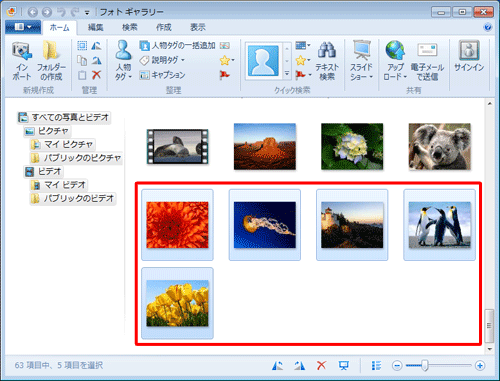Click rotate left icon in bottom status bar
This screenshot has height=381, width=500.
coord(277,366)
